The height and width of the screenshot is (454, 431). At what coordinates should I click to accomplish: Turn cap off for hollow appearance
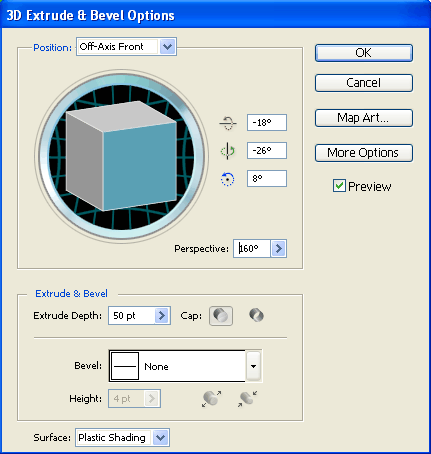coord(256,315)
